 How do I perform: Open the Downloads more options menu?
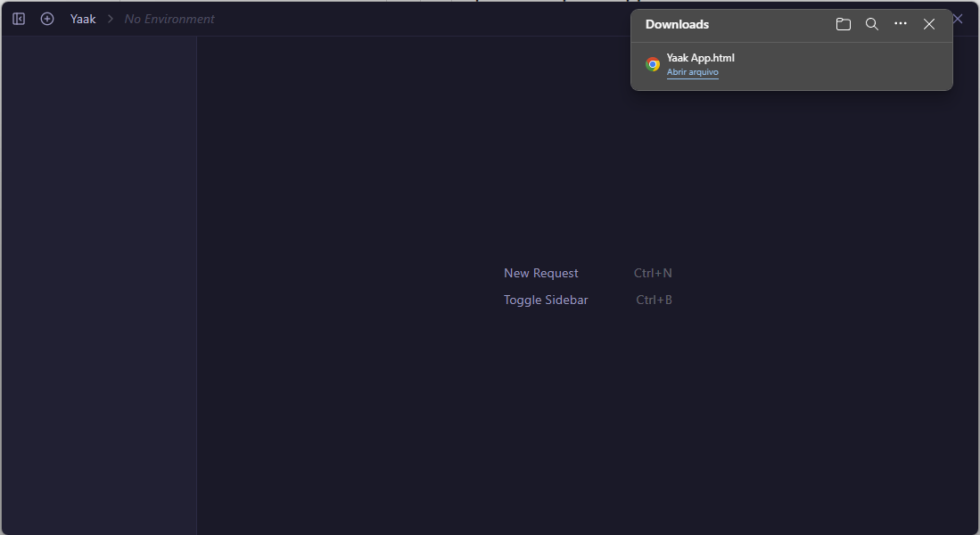point(901,24)
